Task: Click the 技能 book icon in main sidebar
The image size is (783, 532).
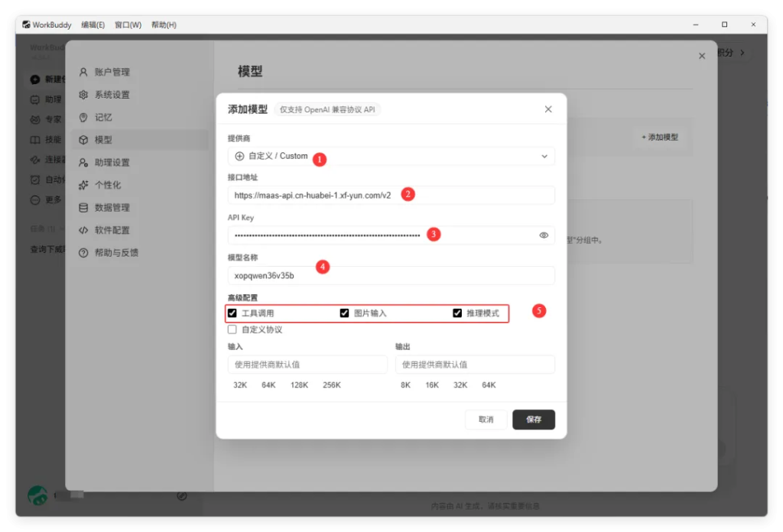Action: (x=35, y=140)
